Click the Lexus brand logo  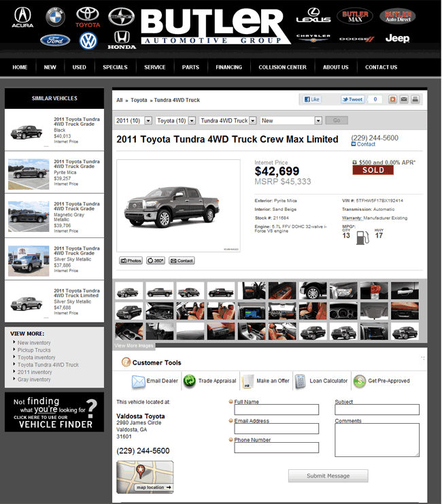click(x=313, y=16)
